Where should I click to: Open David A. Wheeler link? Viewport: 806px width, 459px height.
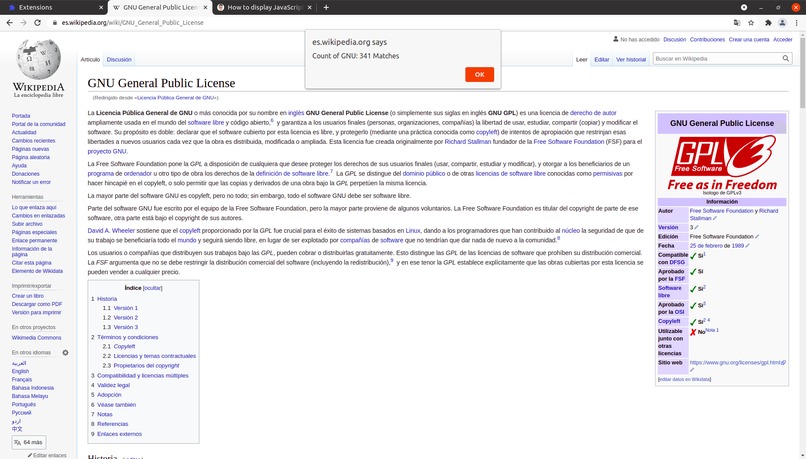click(111, 230)
